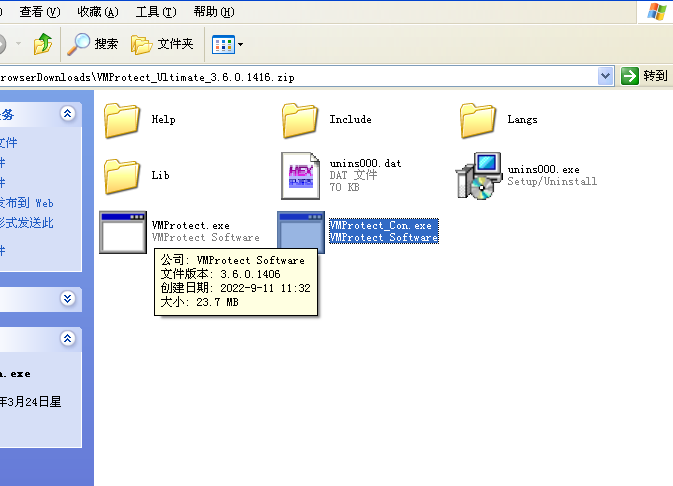Open the Help folder icon
673x486 pixels.
coord(122,120)
